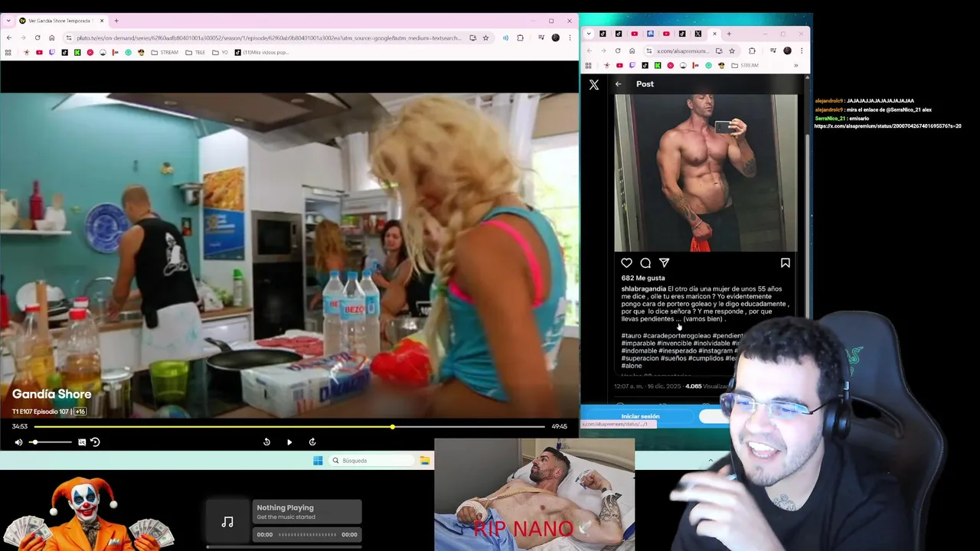The width and height of the screenshot is (980, 551).
Task: Open a new tab in Pluto window
Action: 116,21
